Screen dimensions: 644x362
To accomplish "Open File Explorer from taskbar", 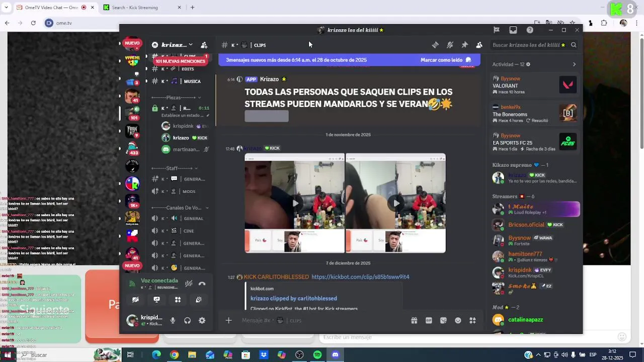I will (x=192, y=355).
